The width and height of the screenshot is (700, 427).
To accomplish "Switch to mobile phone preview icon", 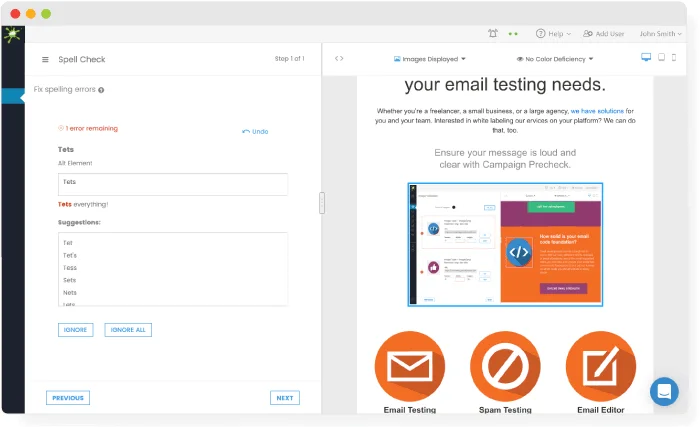I will tap(672, 58).
